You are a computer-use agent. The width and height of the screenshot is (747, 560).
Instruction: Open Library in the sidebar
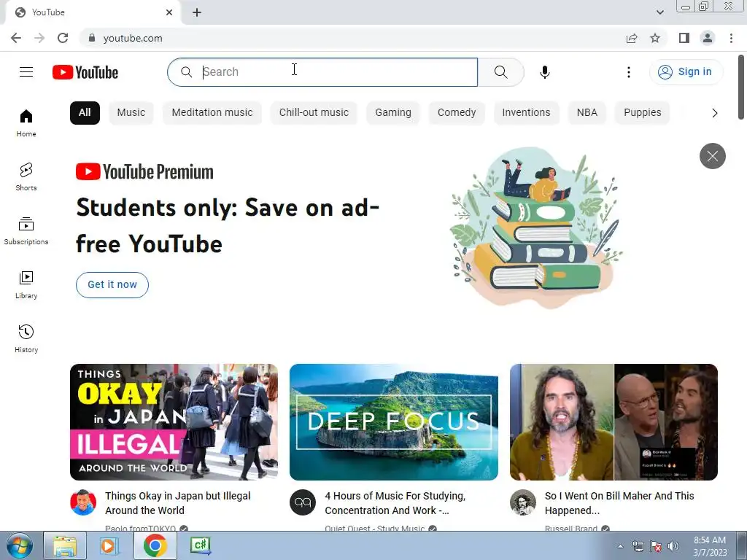coord(26,285)
